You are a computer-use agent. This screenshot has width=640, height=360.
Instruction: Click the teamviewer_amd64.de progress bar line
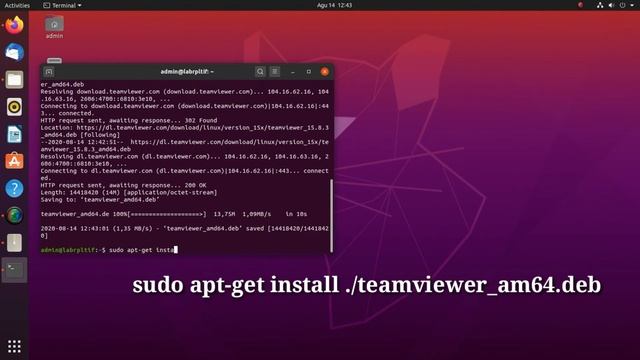174,214
